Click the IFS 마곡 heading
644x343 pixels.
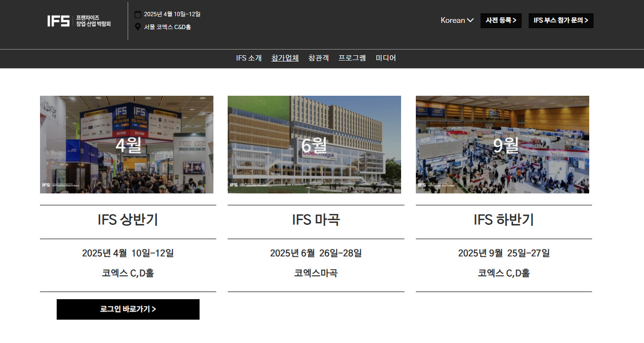(316, 220)
